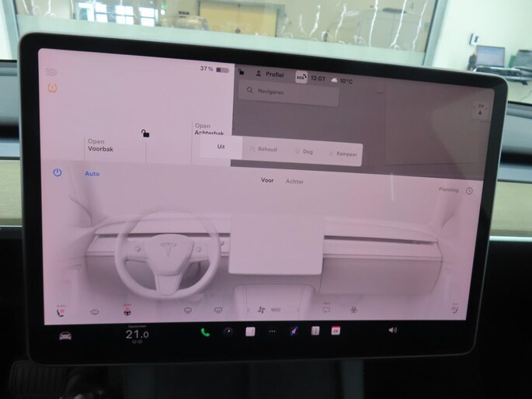Image resolution: width=532 pixels, height=399 pixels.
Task: Toggle driver seat heater icon
Action: tap(61, 311)
